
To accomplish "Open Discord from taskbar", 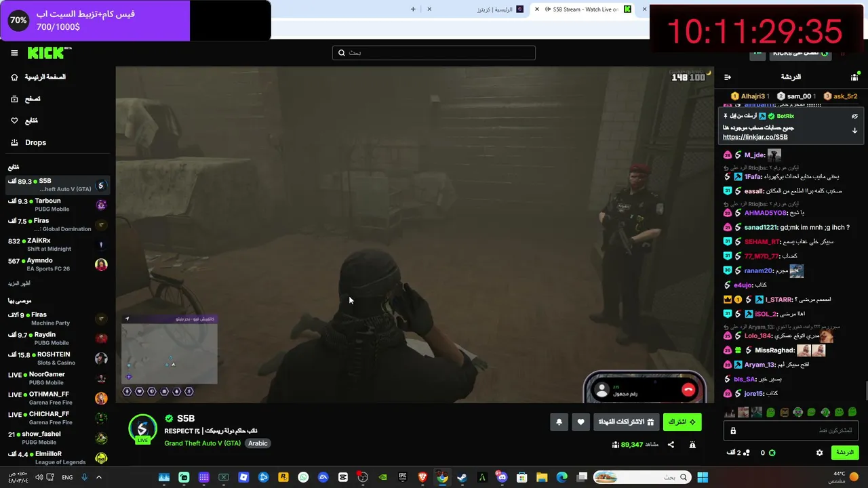I will tap(502, 477).
